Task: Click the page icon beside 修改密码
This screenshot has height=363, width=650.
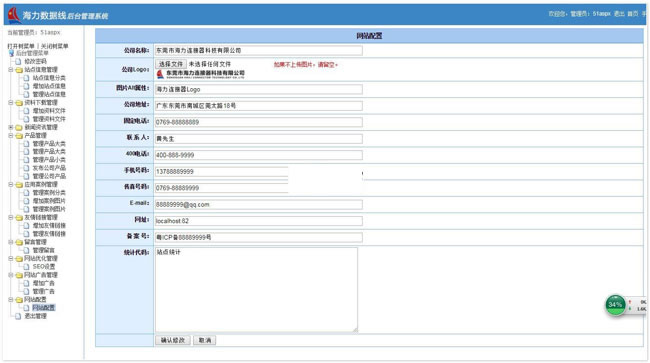Action: coord(18,61)
